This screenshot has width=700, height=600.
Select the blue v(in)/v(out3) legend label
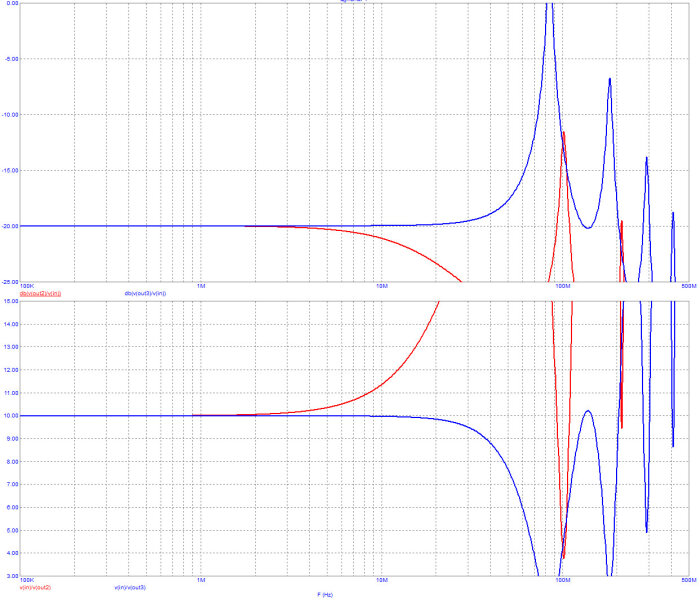(130, 587)
